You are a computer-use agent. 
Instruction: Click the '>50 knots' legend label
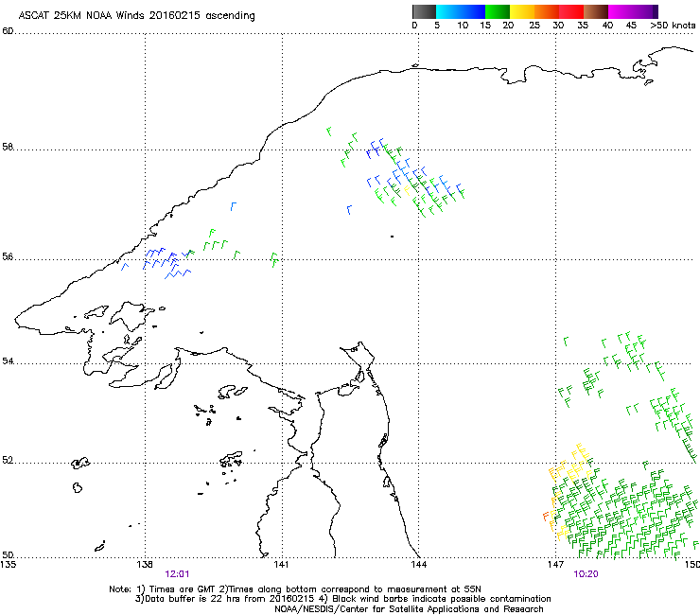coord(673,26)
